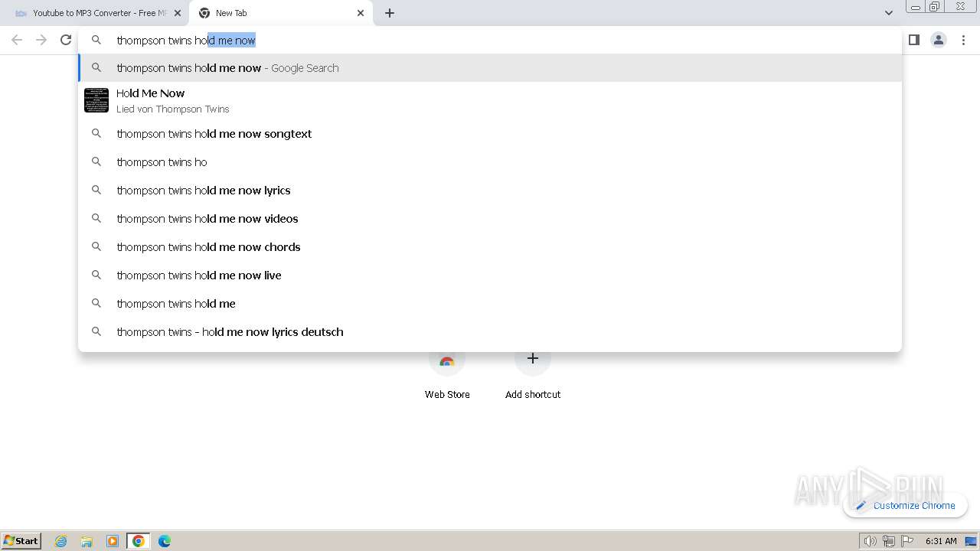Select 'thompson twins hold me now - Google Search' suggestion

point(490,68)
